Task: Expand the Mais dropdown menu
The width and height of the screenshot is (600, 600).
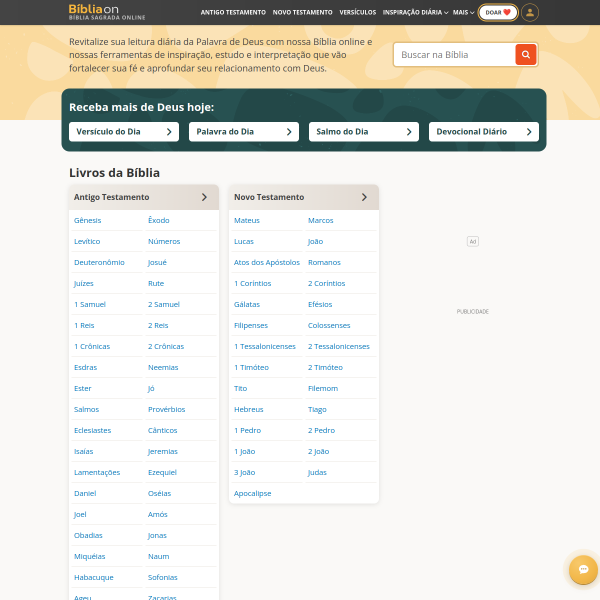Action: [x=463, y=12]
